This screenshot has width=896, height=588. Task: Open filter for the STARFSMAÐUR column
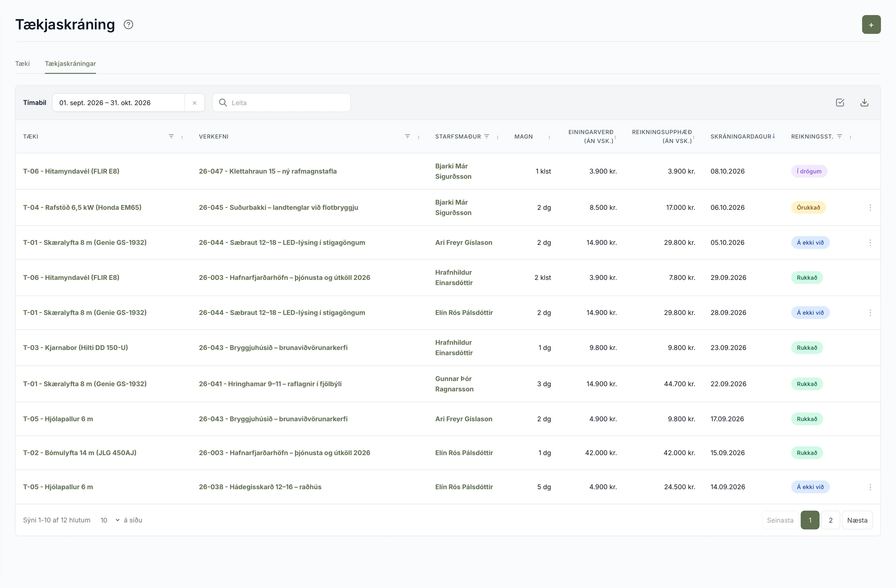point(486,136)
